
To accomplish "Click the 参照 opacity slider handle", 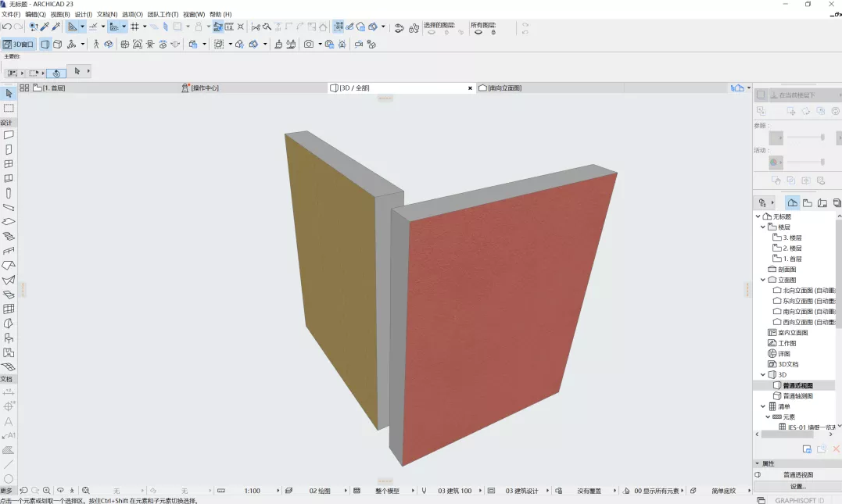I will click(822, 138).
